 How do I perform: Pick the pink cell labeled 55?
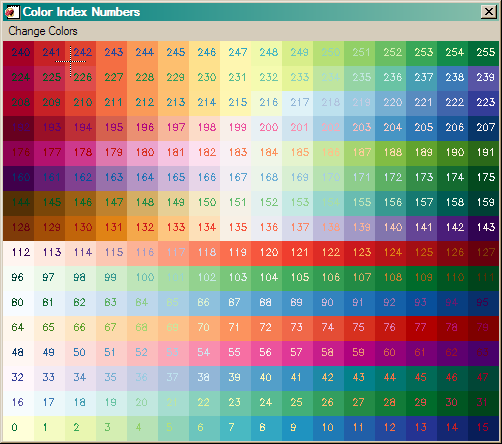236,353
